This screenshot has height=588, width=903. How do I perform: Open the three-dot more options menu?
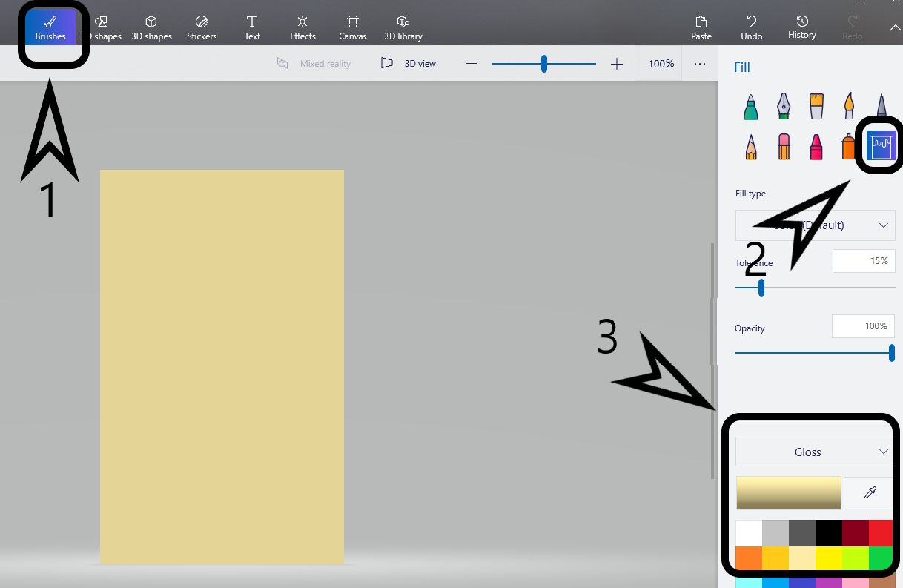tap(700, 64)
